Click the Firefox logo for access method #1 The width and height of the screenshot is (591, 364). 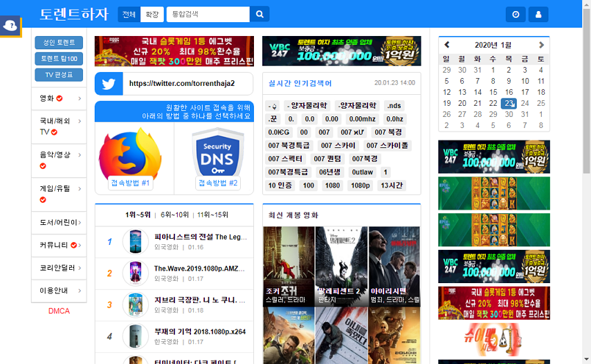(130, 154)
